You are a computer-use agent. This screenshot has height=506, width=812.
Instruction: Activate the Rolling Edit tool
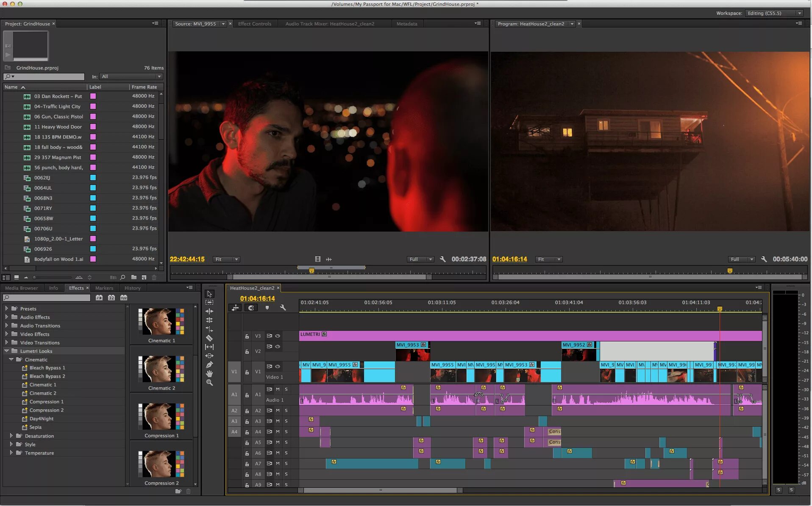click(x=209, y=320)
